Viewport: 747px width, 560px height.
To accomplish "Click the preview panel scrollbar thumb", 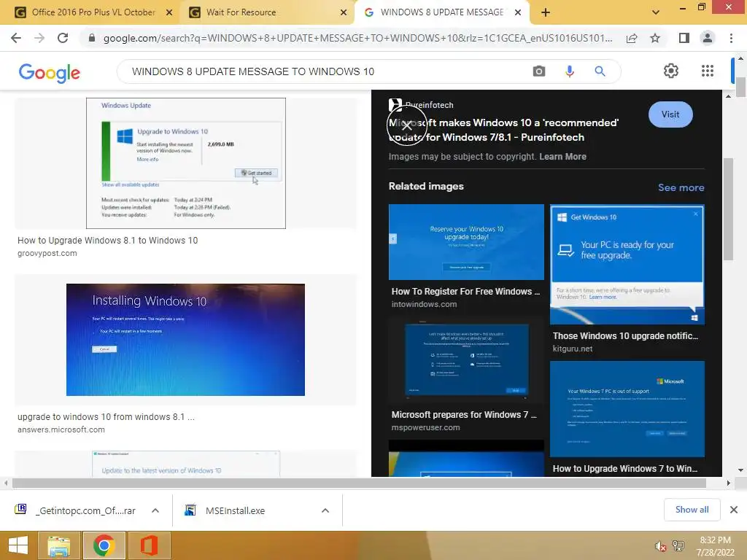I will (x=728, y=209).
